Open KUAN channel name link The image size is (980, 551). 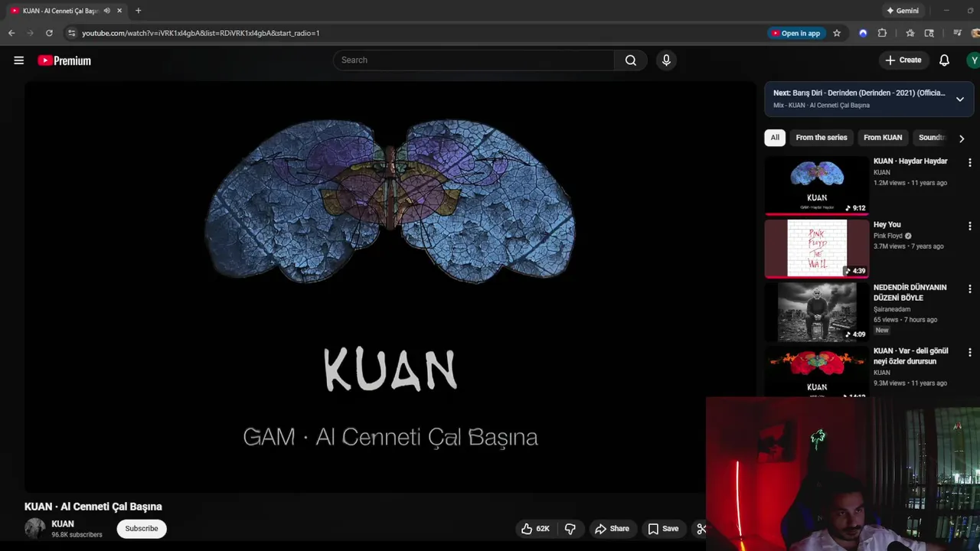(63, 524)
